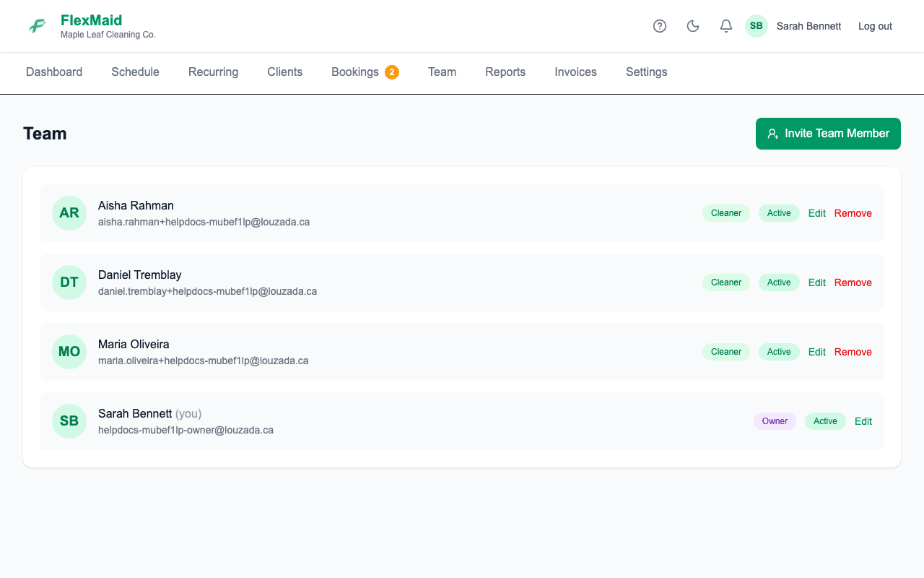Log out of the account
Image resolution: width=924 pixels, height=578 pixels.
coord(875,26)
